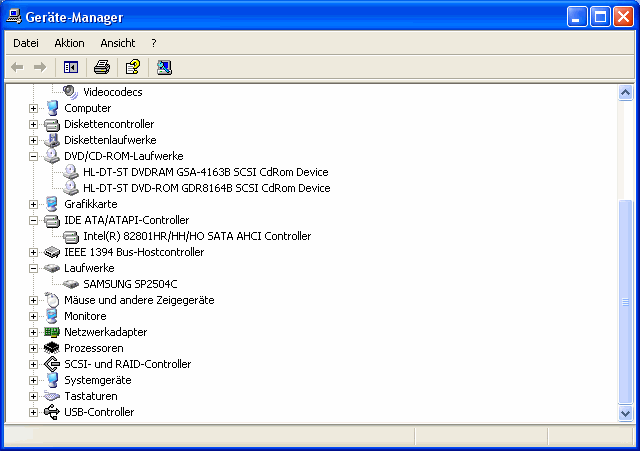Click the Monitore icon
Image resolution: width=640 pixels, height=451 pixels.
click(x=52, y=316)
